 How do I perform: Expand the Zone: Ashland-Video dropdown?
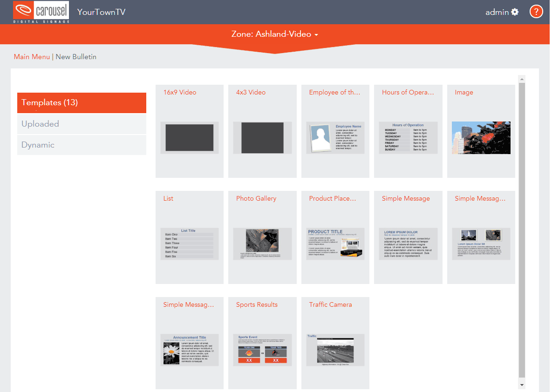point(275,34)
